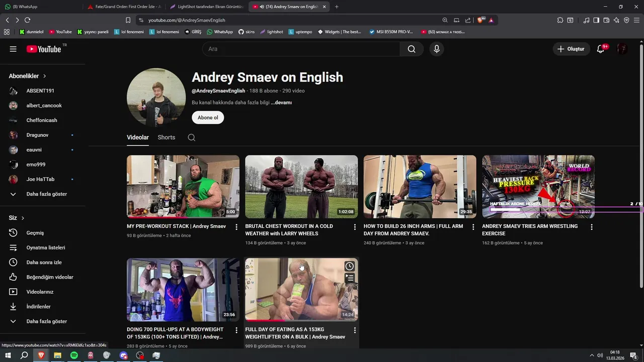644x362 pixels.
Task: Show hidden system tray icons chevron
Action: tap(592, 355)
